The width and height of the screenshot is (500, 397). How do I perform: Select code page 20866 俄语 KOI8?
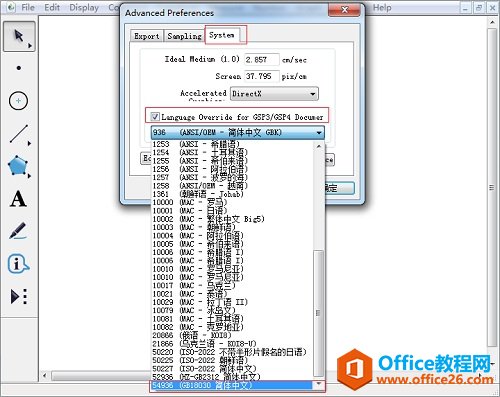(232, 335)
